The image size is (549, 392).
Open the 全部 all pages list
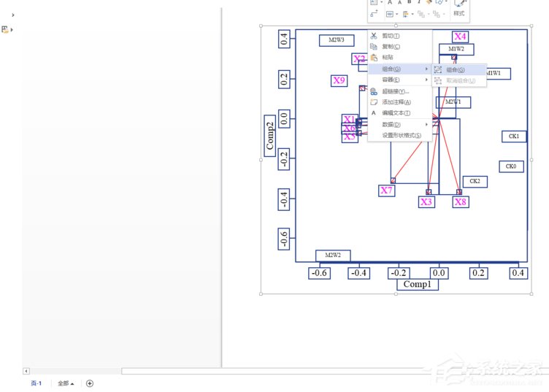66,383
